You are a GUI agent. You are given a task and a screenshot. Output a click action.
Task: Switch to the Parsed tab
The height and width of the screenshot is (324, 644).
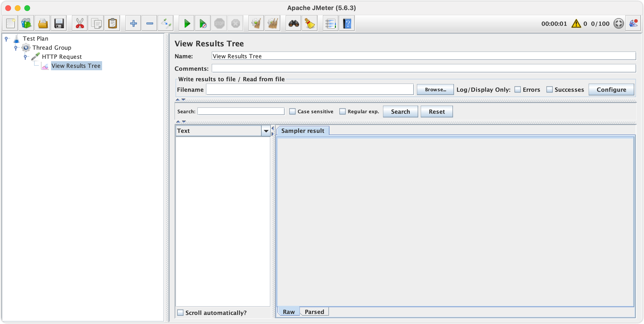coord(314,312)
